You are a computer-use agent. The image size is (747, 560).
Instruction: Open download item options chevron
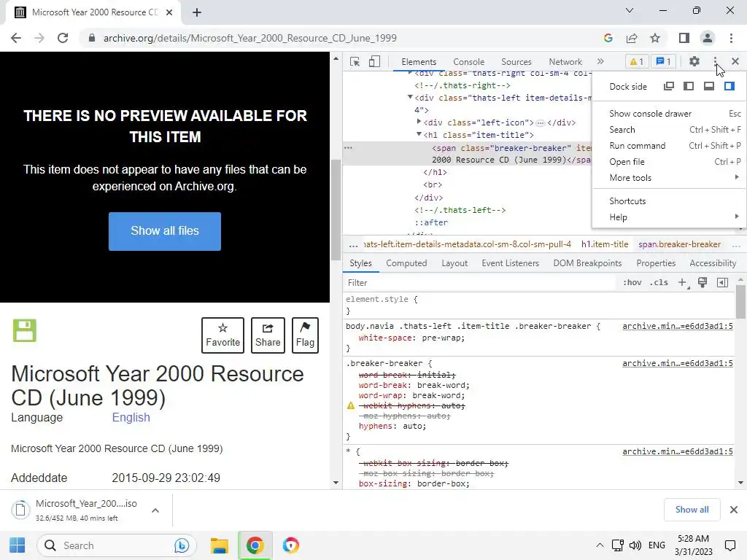155,510
